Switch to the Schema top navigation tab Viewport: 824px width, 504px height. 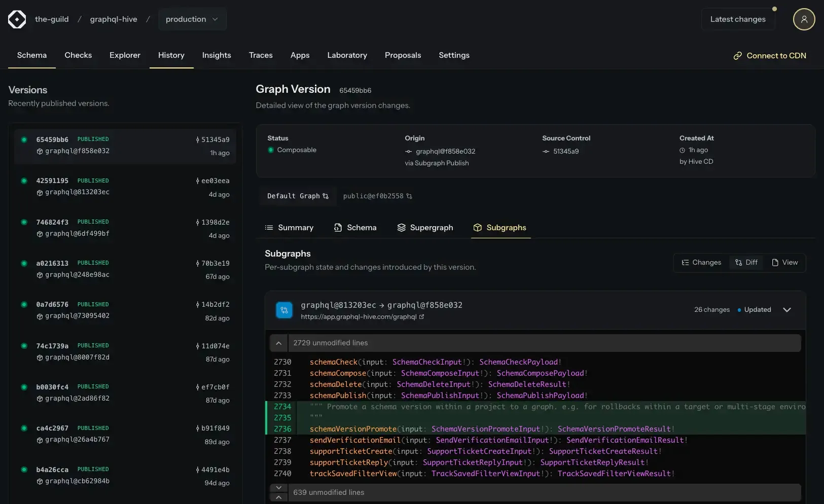[32, 55]
